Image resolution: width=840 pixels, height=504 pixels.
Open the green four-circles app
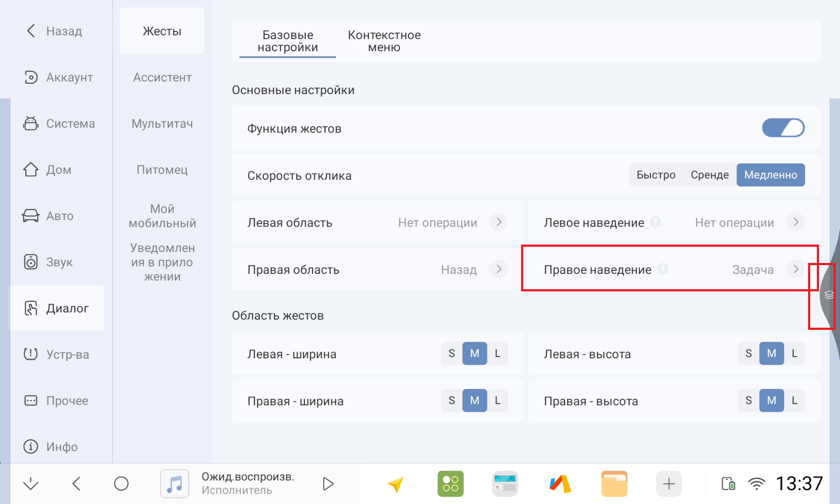pos(451,484)
